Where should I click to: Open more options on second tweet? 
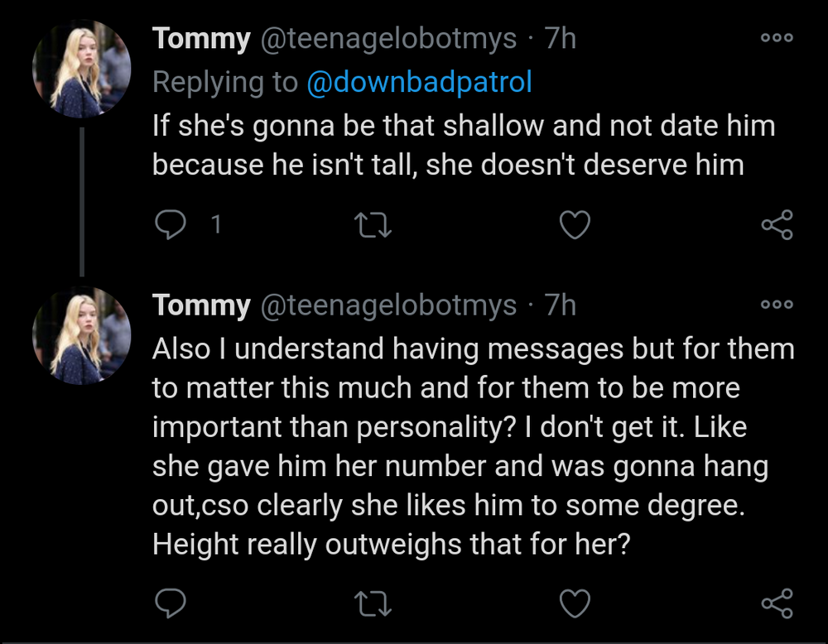click(777, 305)
